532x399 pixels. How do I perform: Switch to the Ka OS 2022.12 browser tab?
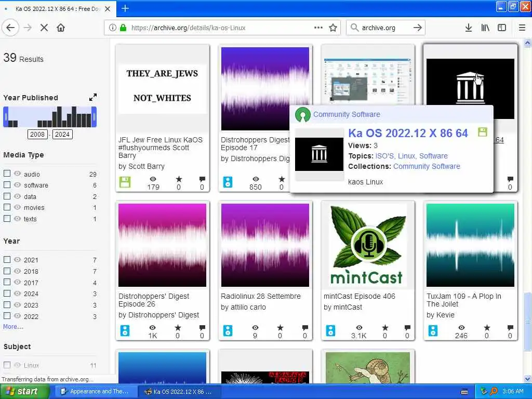58,9
